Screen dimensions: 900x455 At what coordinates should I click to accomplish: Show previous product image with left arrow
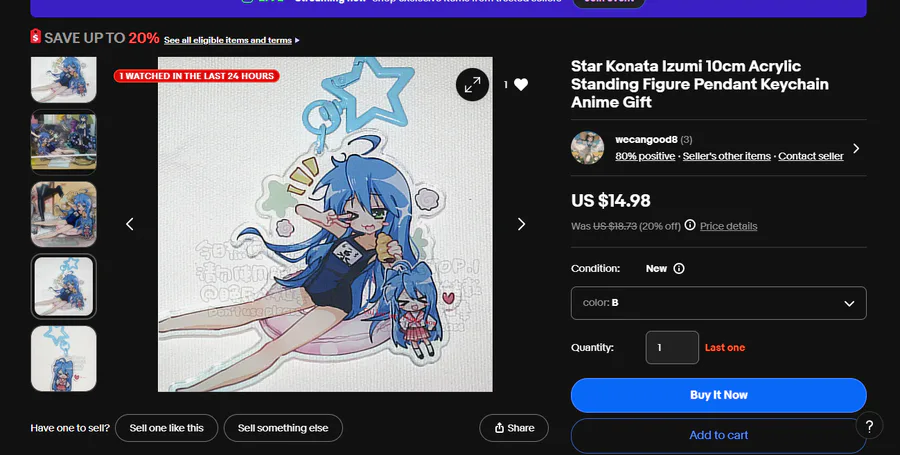(x=130, y=224)
